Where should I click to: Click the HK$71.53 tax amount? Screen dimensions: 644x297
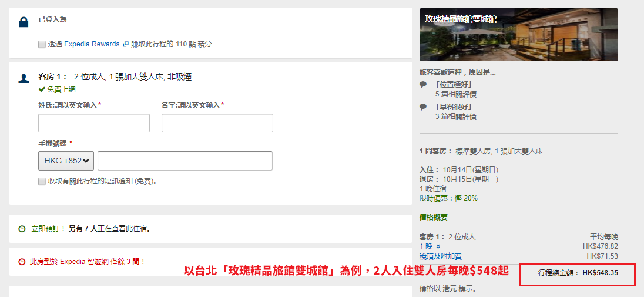click(602, 256)
